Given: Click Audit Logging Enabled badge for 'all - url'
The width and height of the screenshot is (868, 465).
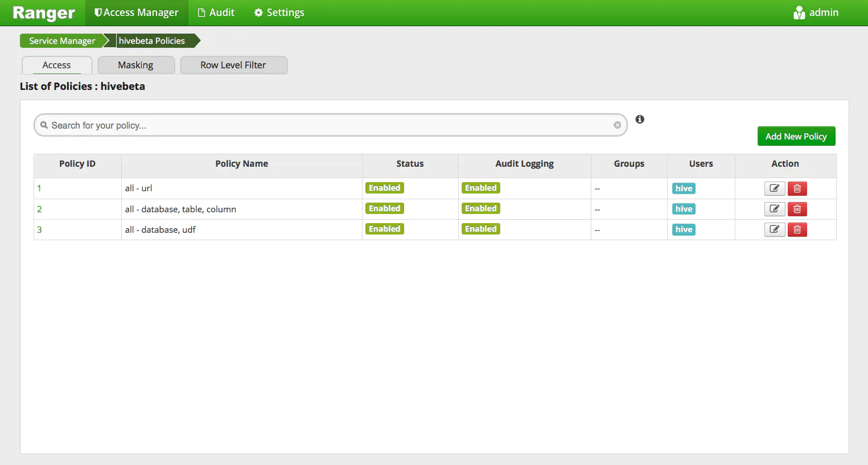Looking at the screenshot, I should [x=481, y=188].
